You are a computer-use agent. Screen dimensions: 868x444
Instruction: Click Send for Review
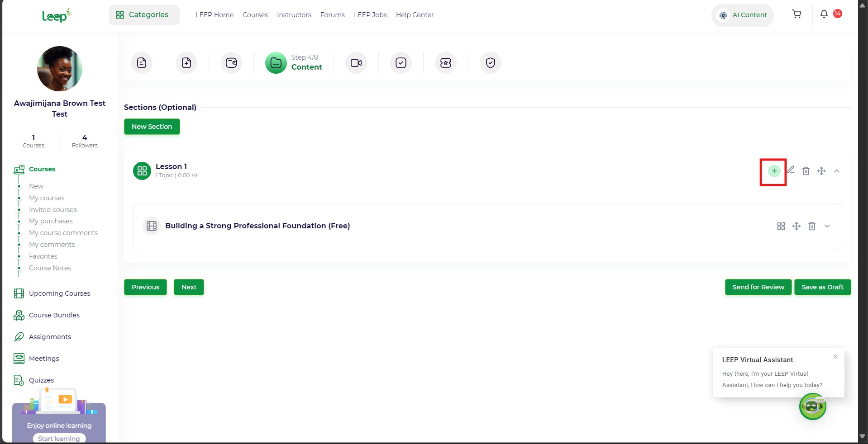758,287
